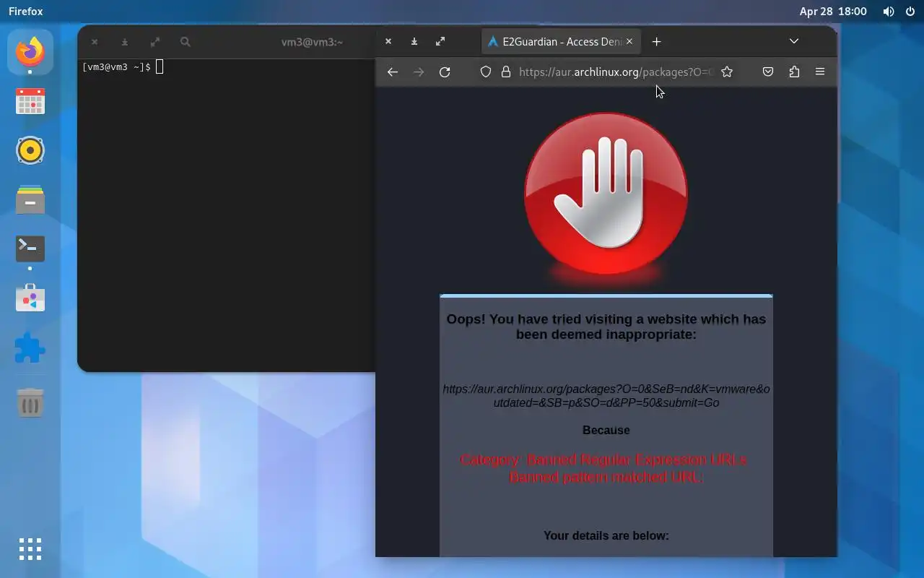Open the Terminal dock icon
This screenshot has width=924, height=578.
click(30, 249)
